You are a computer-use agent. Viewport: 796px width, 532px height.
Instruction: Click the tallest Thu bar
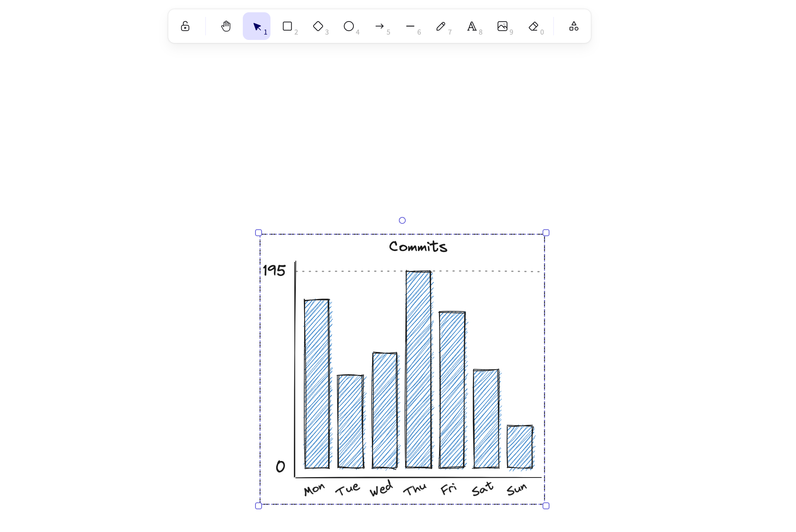point(418,368)
